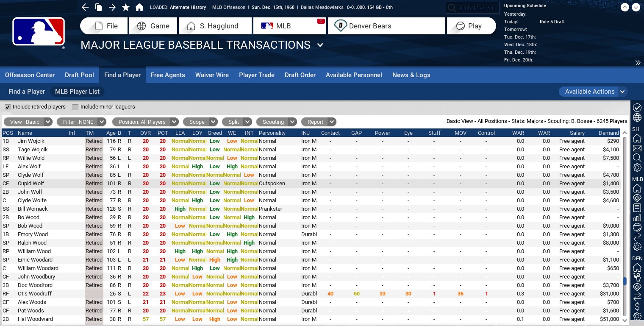The height and width of the screenshot is (326, 644).
Task: Open the DEN section gear settings icon
Action: 637,316
